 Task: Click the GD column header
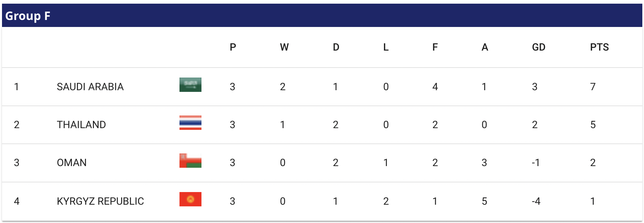(538, 47)
